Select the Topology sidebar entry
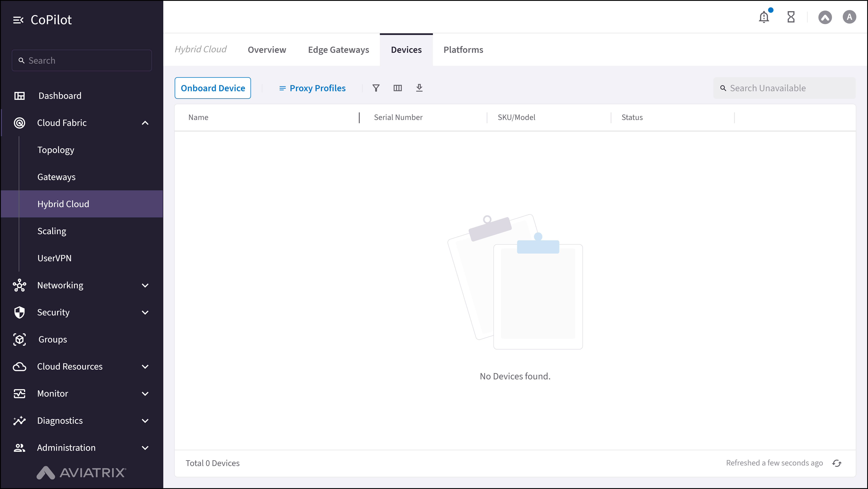This screenshot has width=868, height=489. point(56,150)
